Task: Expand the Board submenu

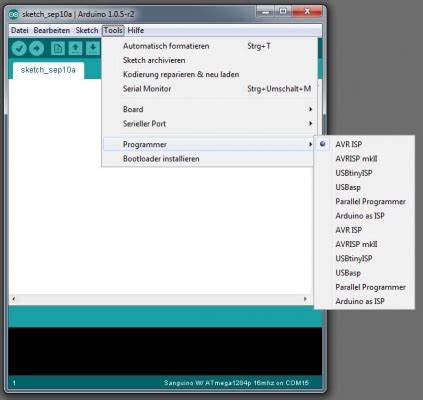Action: click(208, 109)
